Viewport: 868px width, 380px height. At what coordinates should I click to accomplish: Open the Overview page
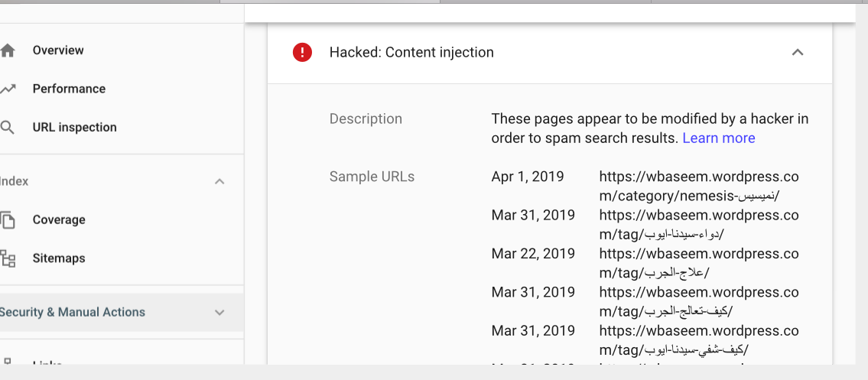(58, 50)
